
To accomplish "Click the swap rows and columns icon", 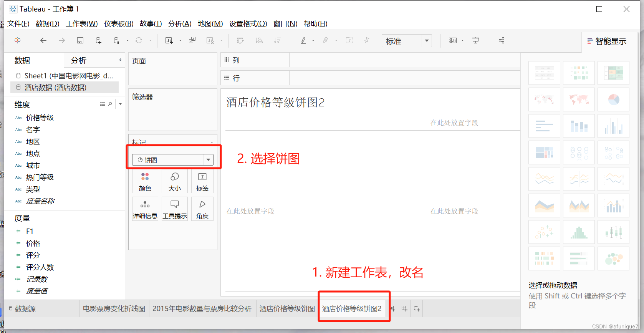I will [x=240, y=40].
